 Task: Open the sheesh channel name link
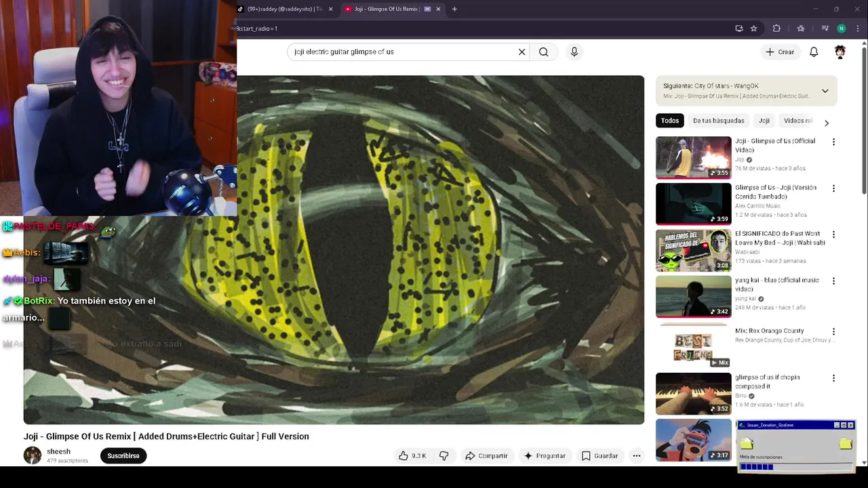coord(58,451)
